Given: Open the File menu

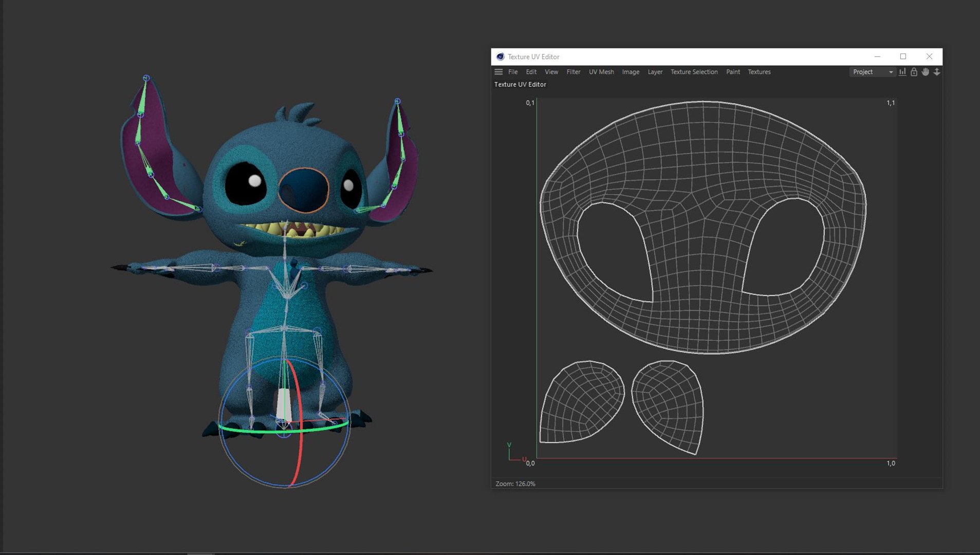Looking at the screenshot, I should 513,72.
